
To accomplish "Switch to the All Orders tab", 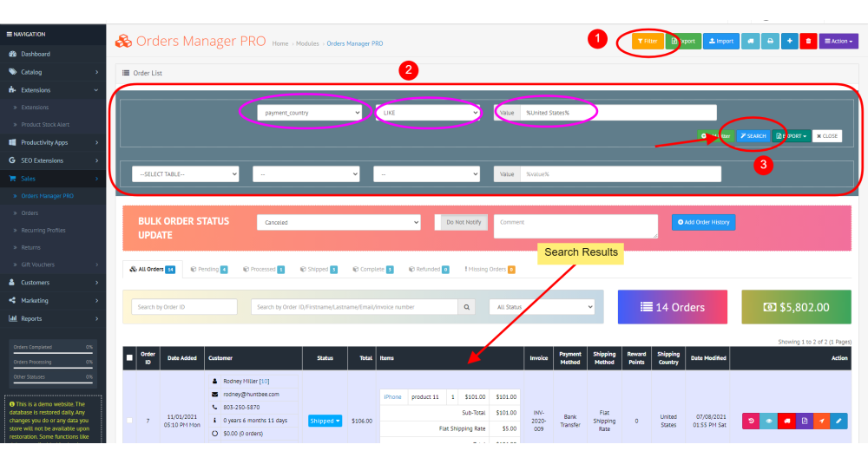I will [x=152, y=270].
